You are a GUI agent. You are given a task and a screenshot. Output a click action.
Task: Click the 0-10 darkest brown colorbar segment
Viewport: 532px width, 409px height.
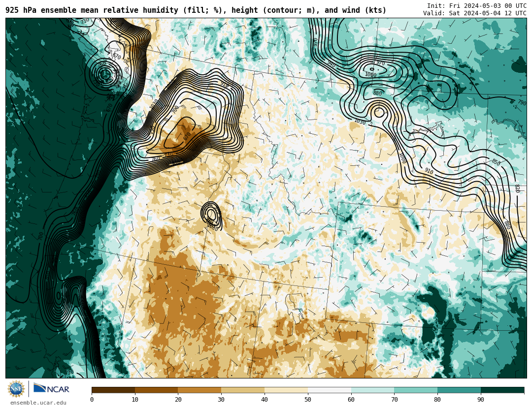113,390
